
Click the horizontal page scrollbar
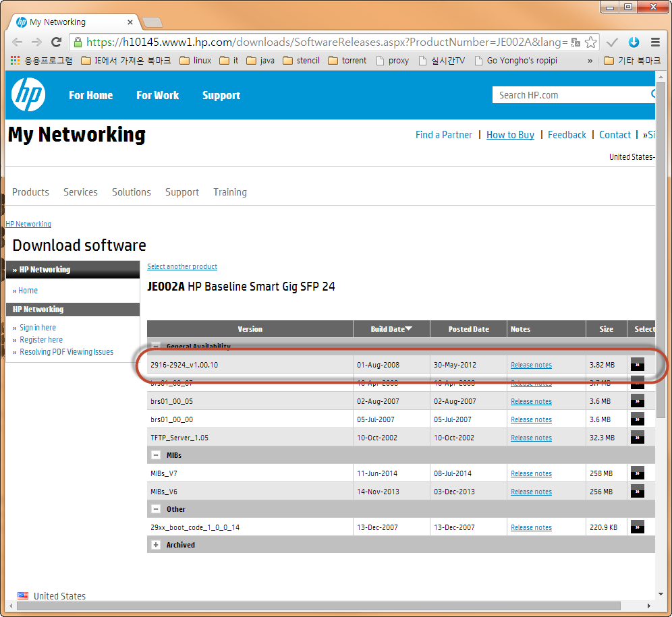point(318,606)
